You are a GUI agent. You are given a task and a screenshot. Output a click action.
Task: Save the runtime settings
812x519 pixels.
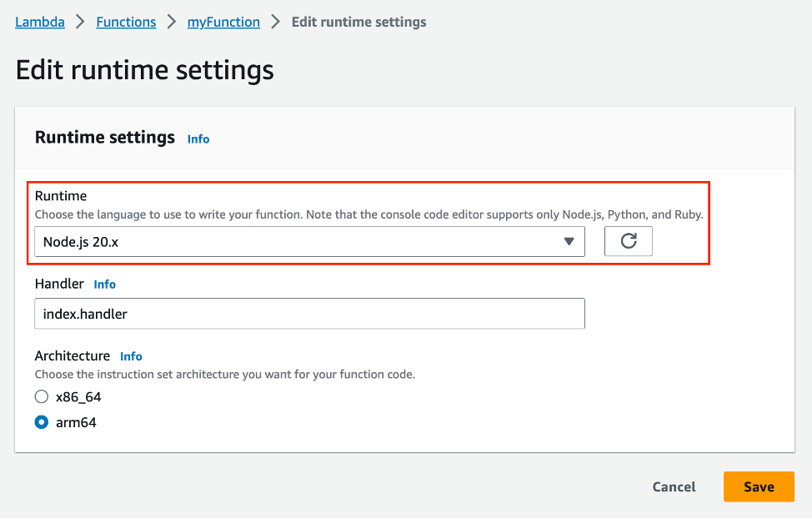tap(758, 486)
